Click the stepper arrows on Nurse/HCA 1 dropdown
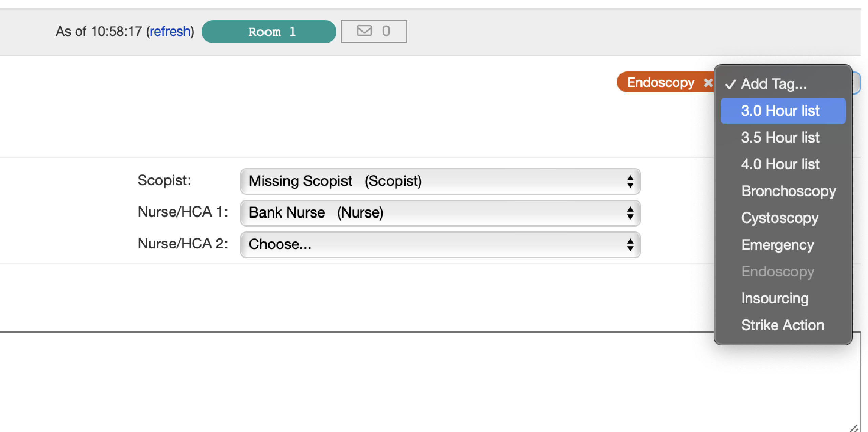Image resolution: width=868 pixels, height=432 pixels. click(630, 213)
